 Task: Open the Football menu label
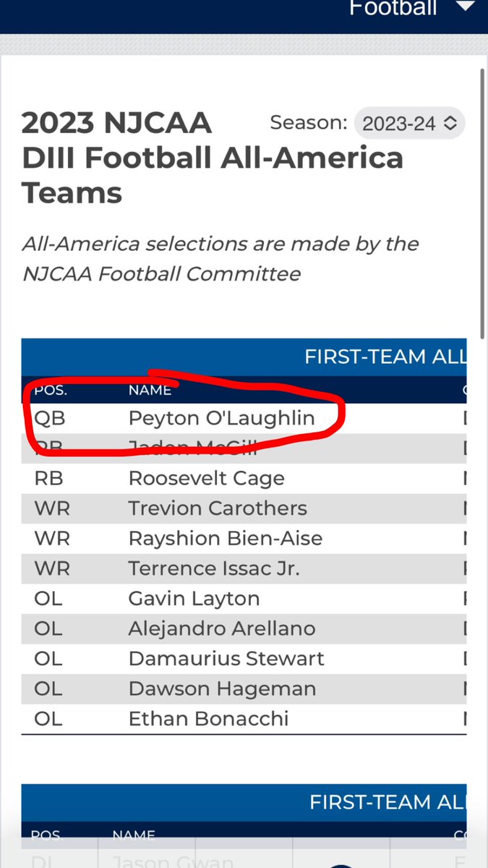click(x=393, y=8)
